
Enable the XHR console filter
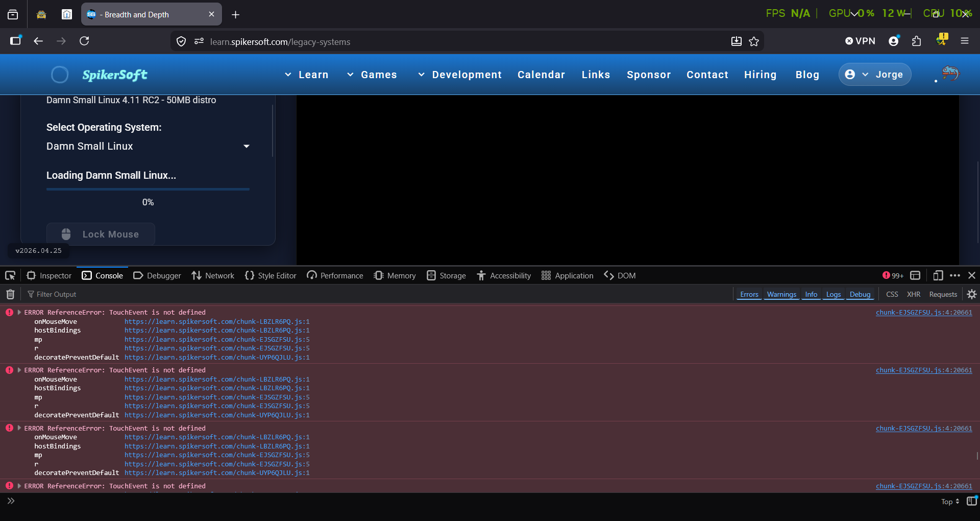(914, 294)
